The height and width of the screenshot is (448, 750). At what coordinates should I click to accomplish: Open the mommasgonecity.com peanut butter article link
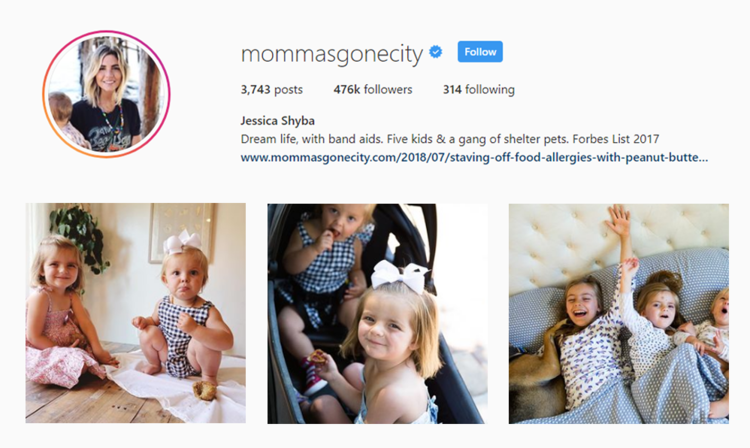coord(474,157)
